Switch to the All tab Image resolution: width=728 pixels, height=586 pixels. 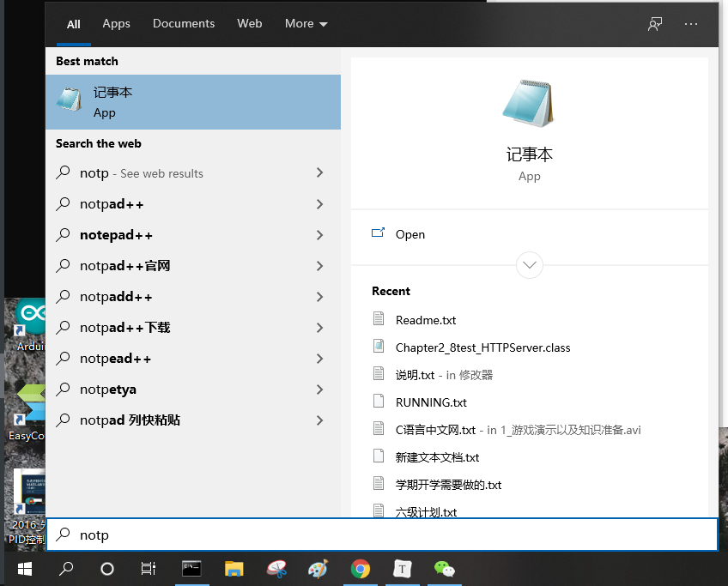(x=73, y=24)
